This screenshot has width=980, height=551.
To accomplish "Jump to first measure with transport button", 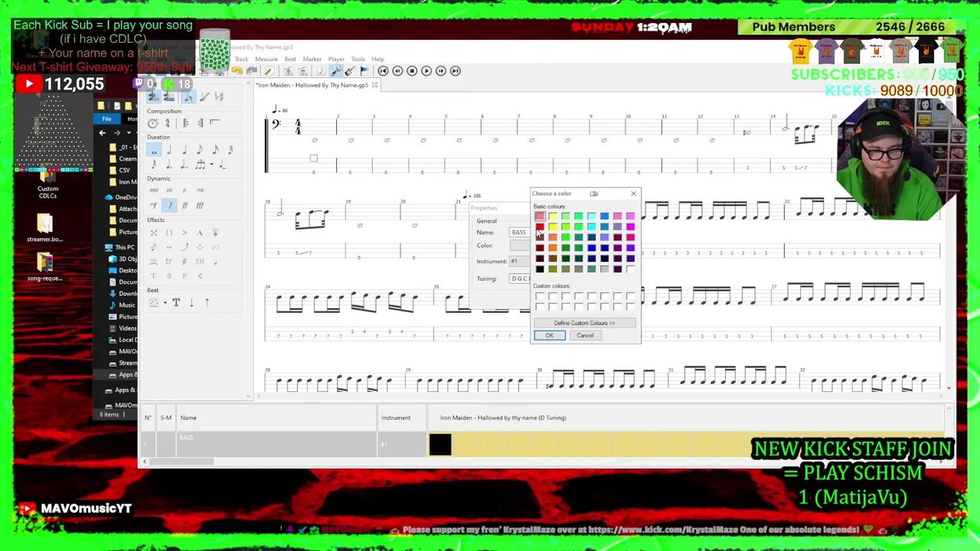I will click(x=383, y=70).
